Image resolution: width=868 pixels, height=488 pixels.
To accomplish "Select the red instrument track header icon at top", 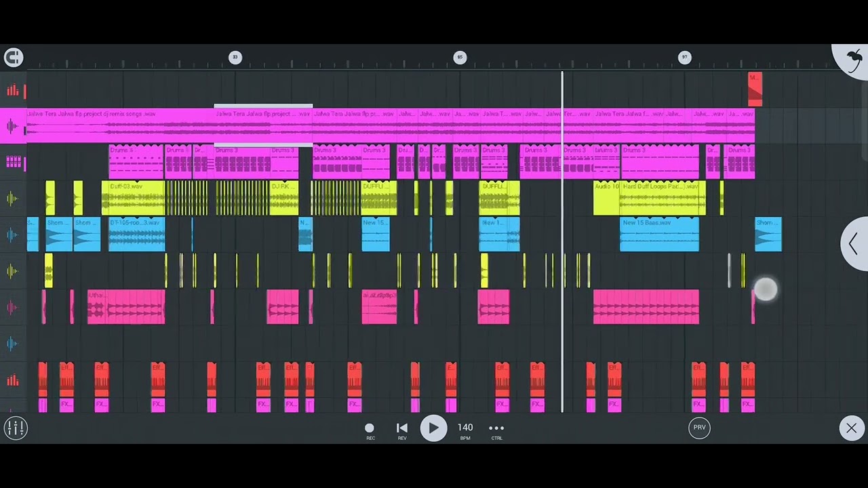I will [12, 90].
